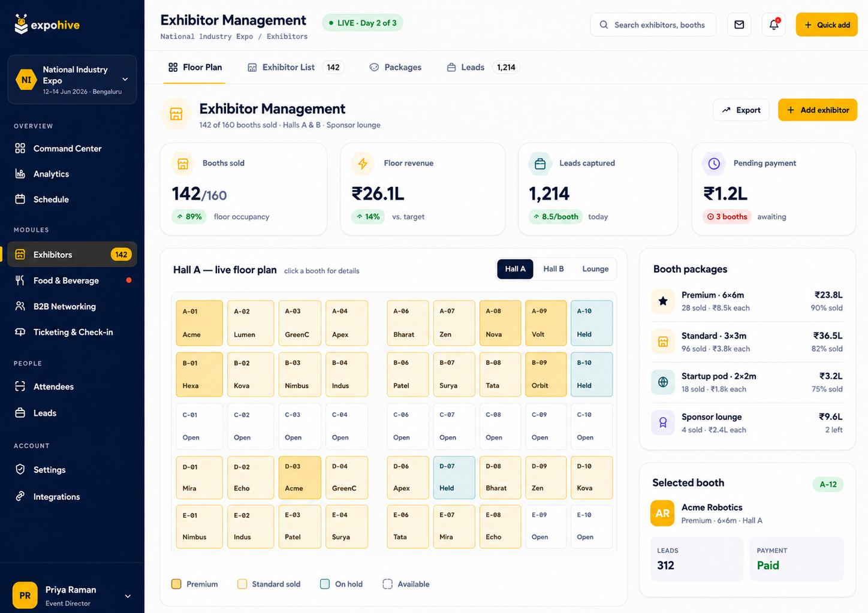Select booth D-03 Acme

click(300, 478)
